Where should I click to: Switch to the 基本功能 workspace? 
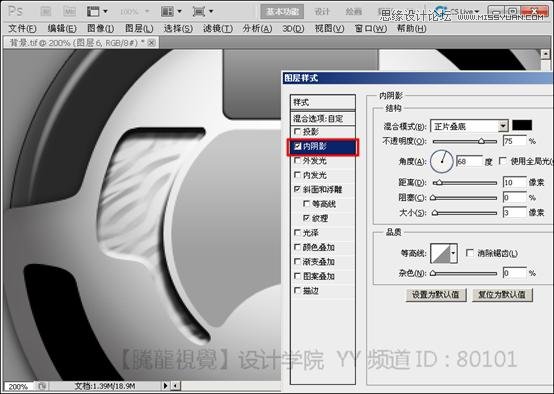(x=282, y=12)
